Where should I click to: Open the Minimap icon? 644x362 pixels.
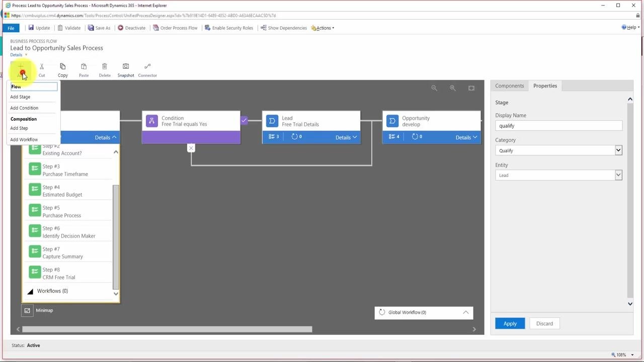[x=27, y=310]
